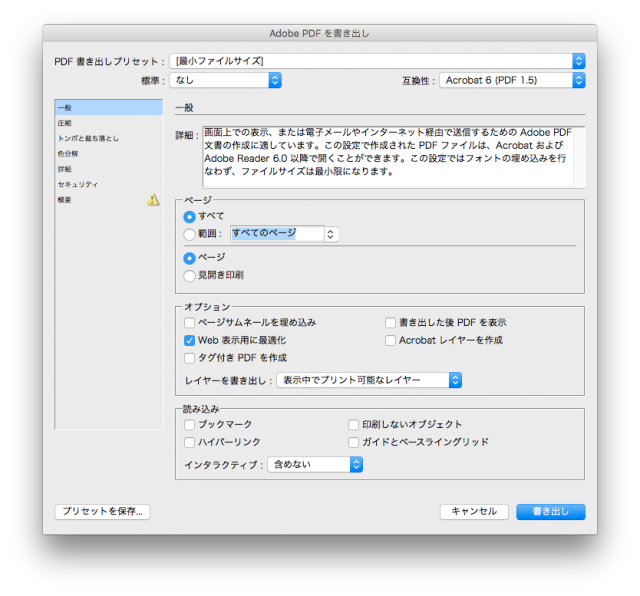640x596 pixels.
Task: Go to the セキュリティ section
Action: coord(78,185)
